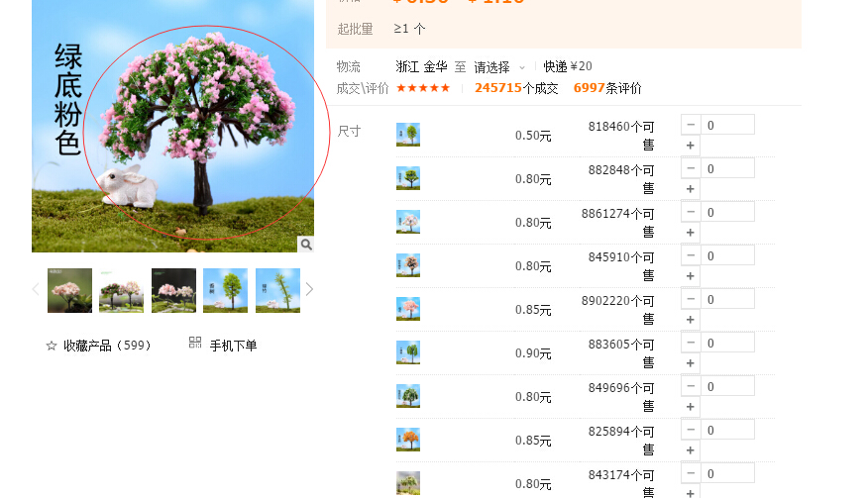Click quantity field for 845910 stock item
This screenshot has height=498, width=868.
click(727, 256)
